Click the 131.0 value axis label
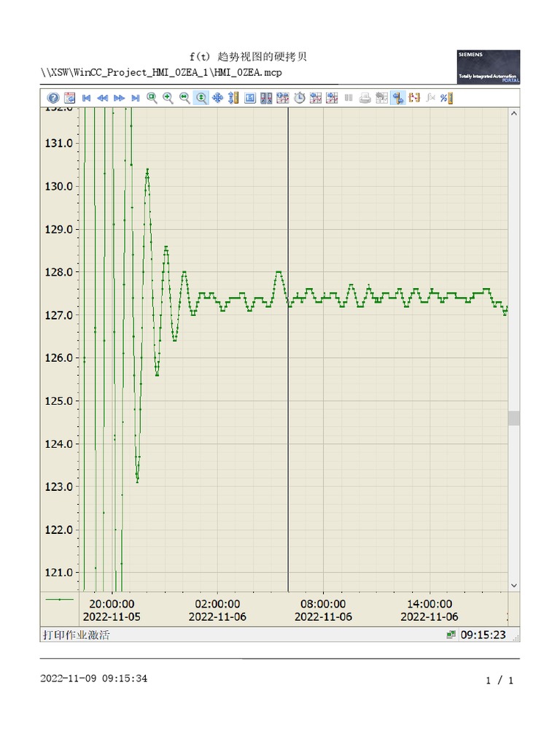 pos(58,144)
